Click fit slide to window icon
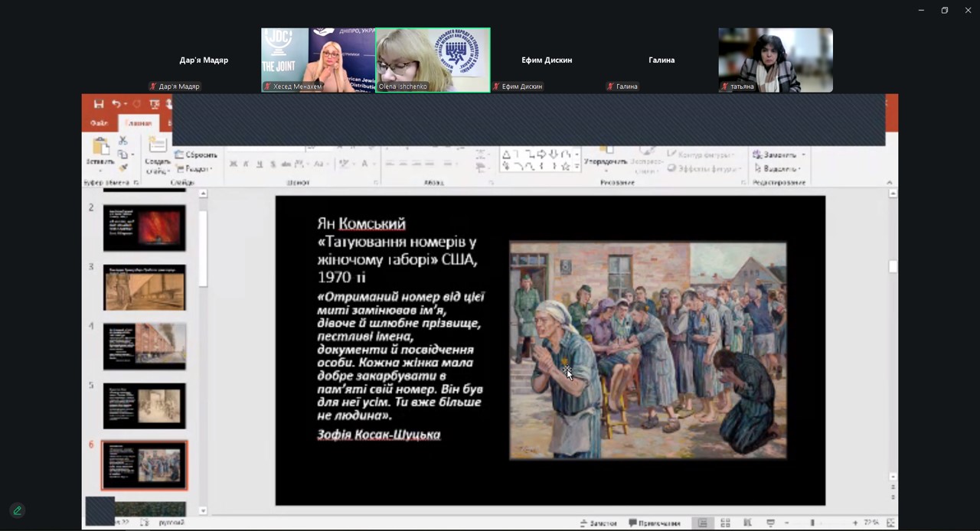Screen dimensions: 980x531 tap(890, 523)
